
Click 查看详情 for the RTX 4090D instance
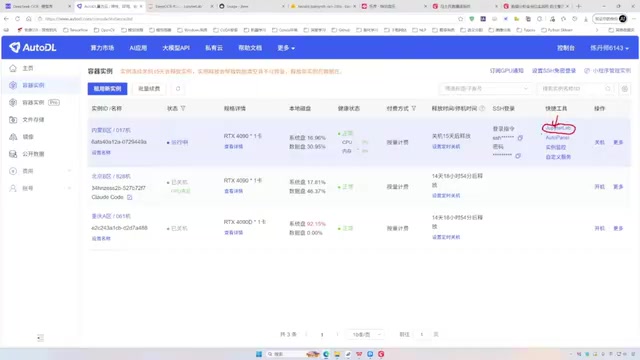[233, 232]
